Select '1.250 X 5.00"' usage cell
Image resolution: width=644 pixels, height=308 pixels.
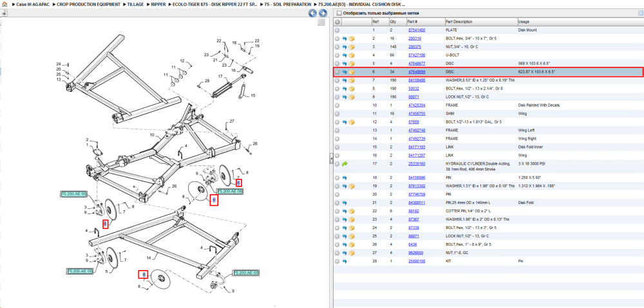coord(530,177)
